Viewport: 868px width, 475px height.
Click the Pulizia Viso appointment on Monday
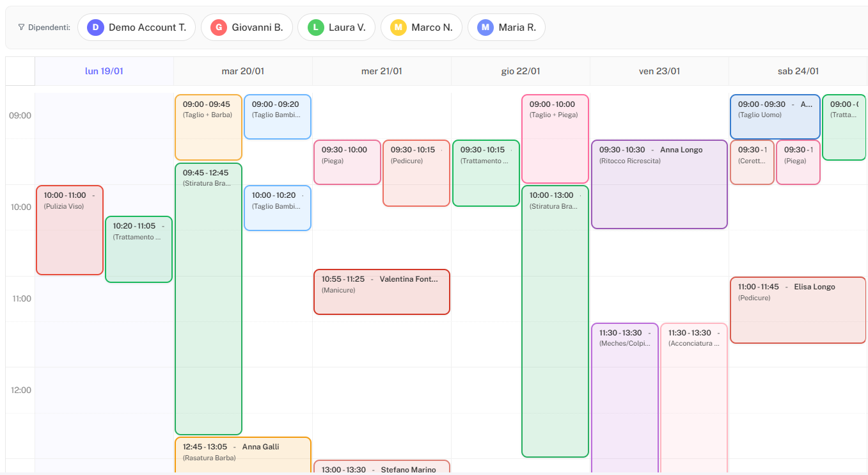(70, 230)
